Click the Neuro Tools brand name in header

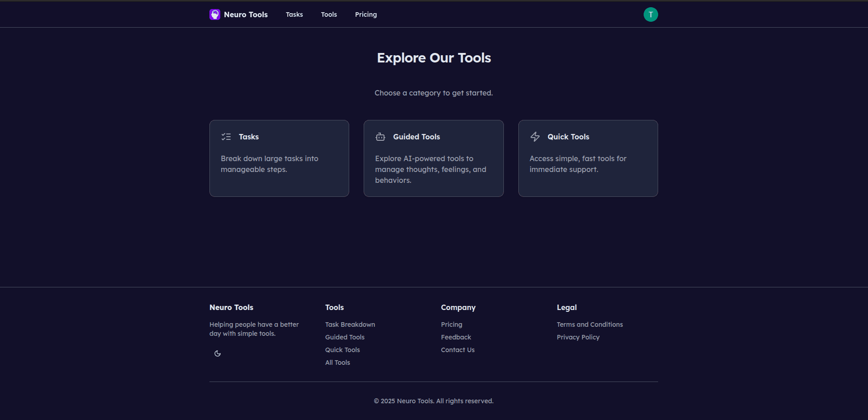pos(246,14)
